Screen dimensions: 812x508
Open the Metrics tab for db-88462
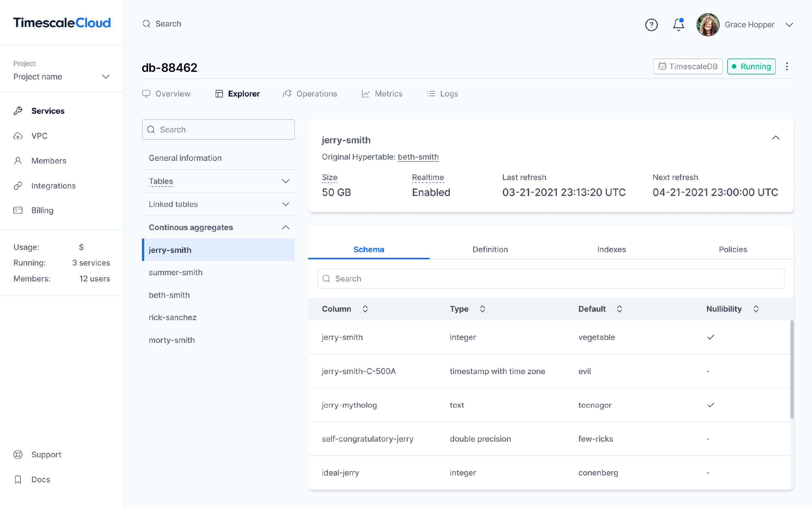click(388, 94)
